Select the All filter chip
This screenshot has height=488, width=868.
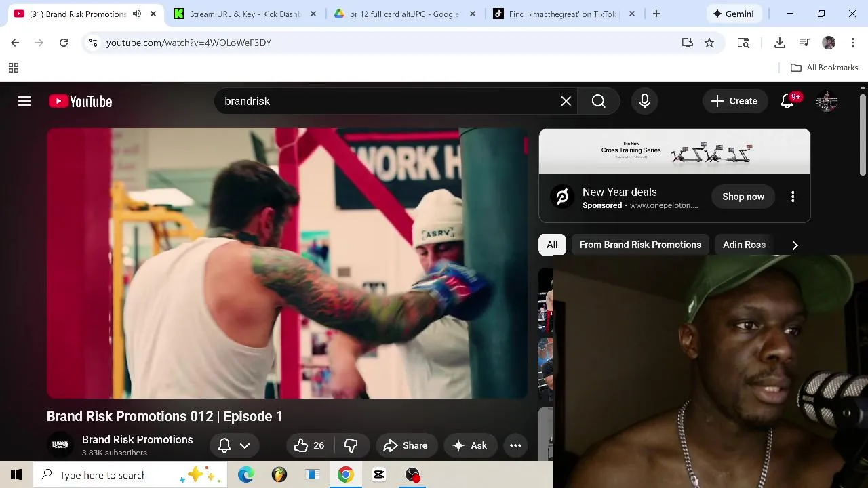552,245
